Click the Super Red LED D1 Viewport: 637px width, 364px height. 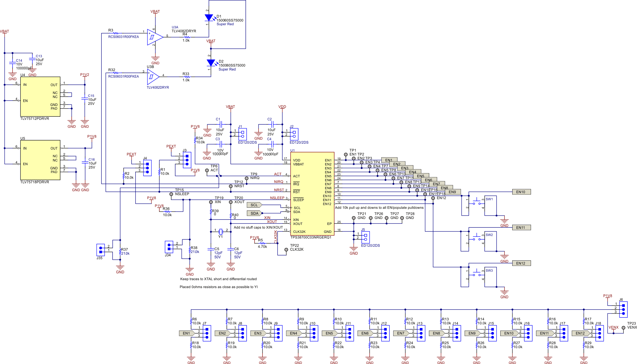click(209, 18)
